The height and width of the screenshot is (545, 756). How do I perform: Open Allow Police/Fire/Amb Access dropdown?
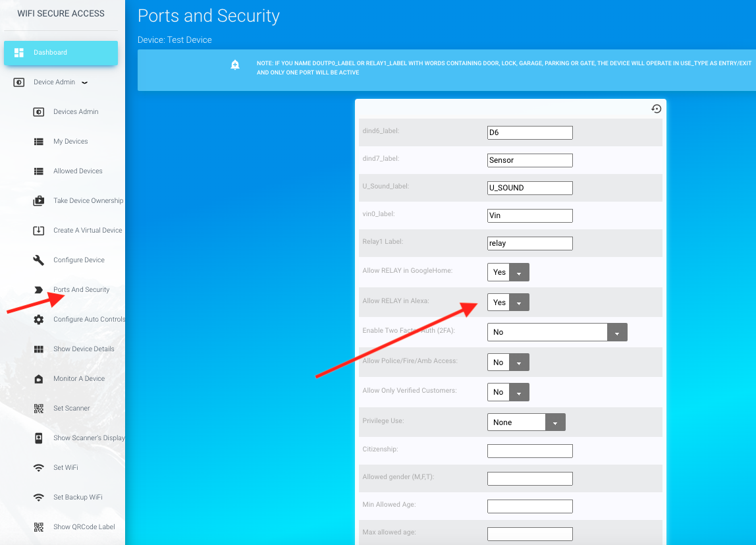(508, 362)
